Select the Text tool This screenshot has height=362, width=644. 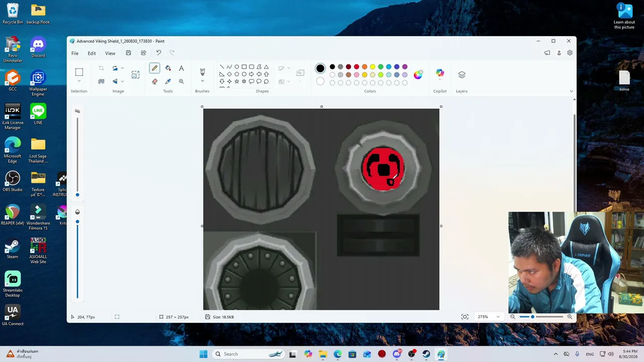pyautogui.click(x=181, y=68)
